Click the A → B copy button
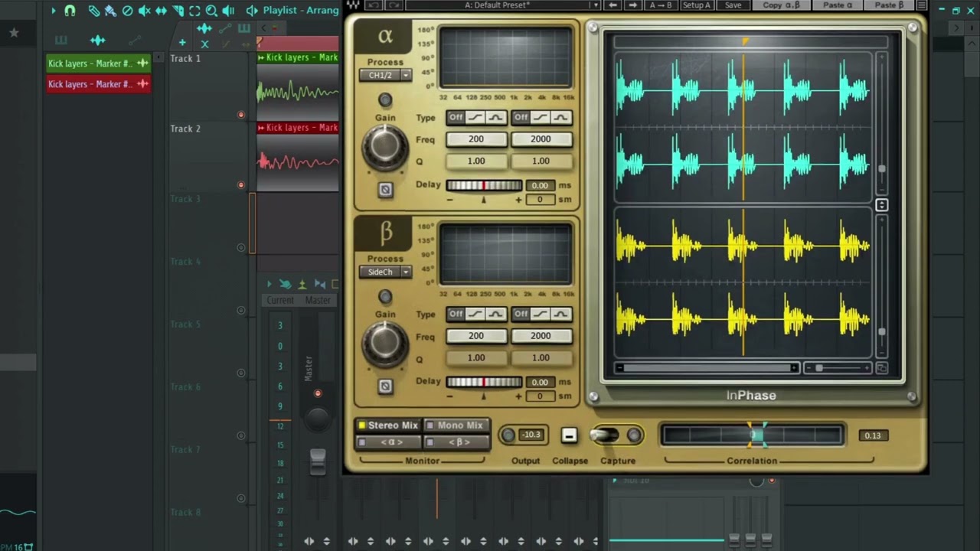Viewport: 980px width, 551px height. pos(660,5)
